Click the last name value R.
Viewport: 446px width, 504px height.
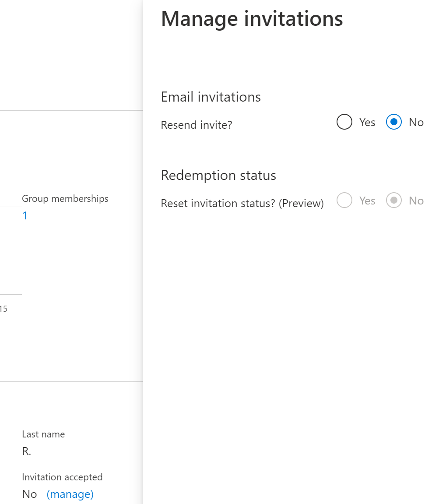(x=26, y=451)
